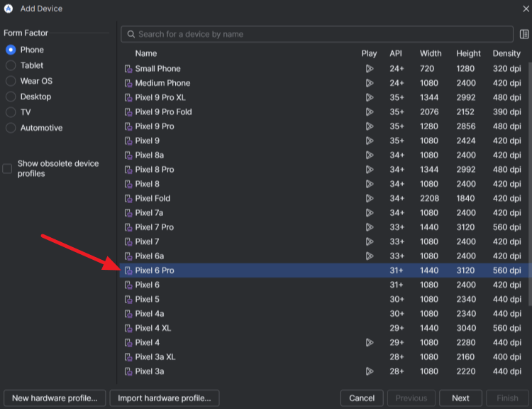The width and height of the screenshot is (532, 409).
Task: Click the device icon beside Pixel 3a XL
Action: coord(128,357)
